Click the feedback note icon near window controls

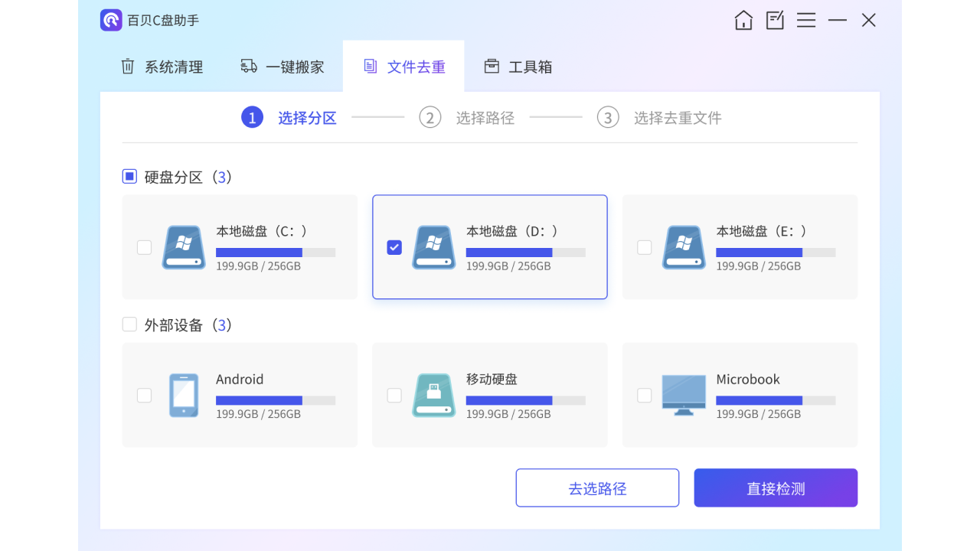774,20
